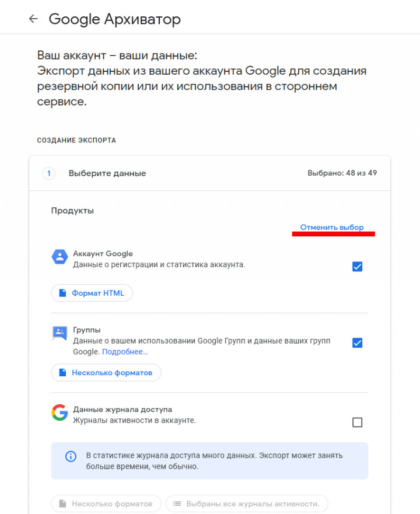Click the Выбрано: 48 из 49 counter
Image resolution: width=420 pixels, height=514 pixels.
point(342,173)
